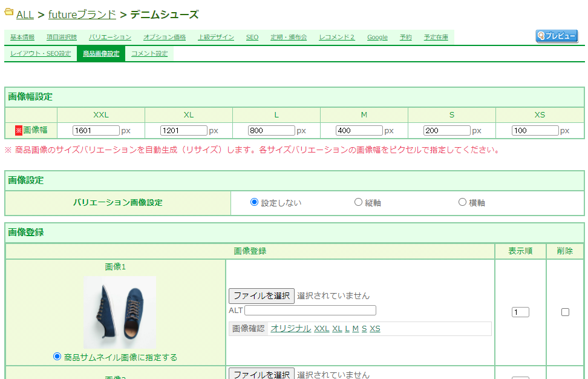Screen dimensions: 588x379
Task: Select the 縦軸 radio option
Action: tap(358, 202)
